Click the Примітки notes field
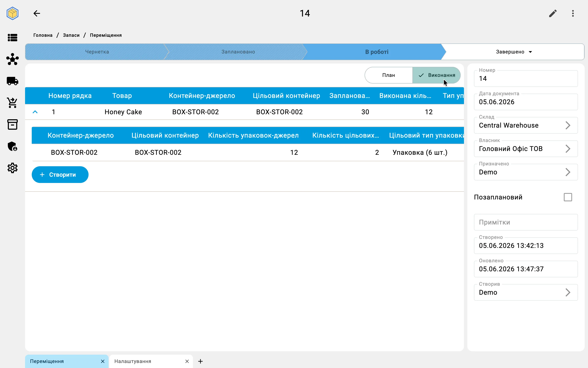 coord(526,222)
